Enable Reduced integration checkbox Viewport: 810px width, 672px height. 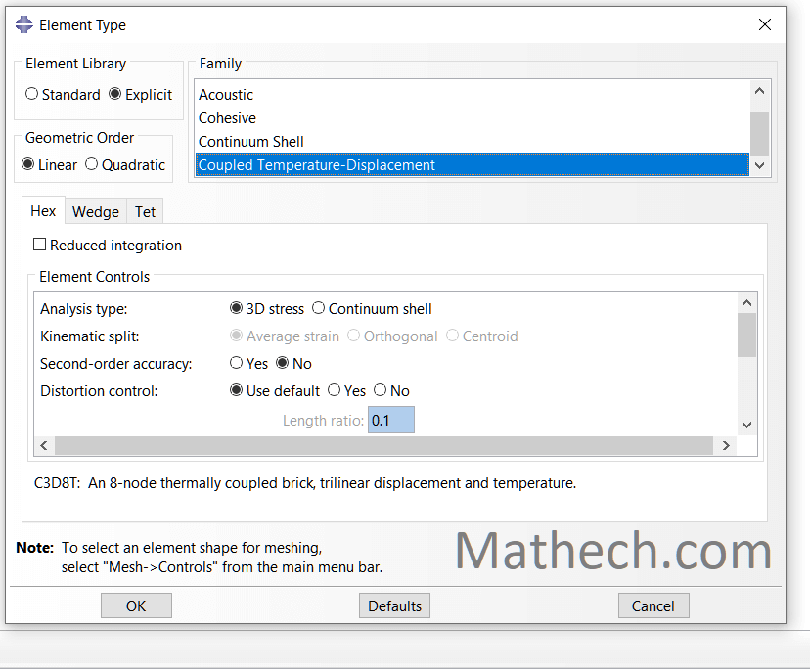coord(40,245)
